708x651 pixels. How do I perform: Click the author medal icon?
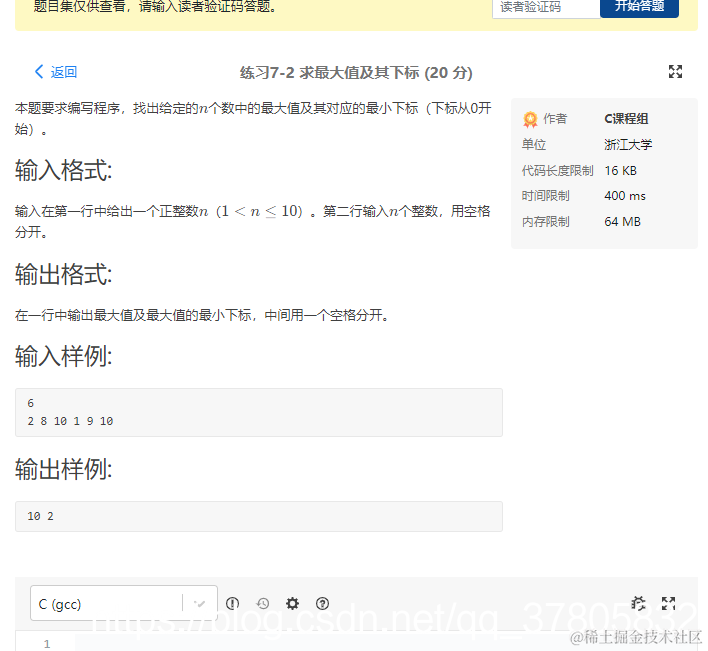(x=530, y=119)
